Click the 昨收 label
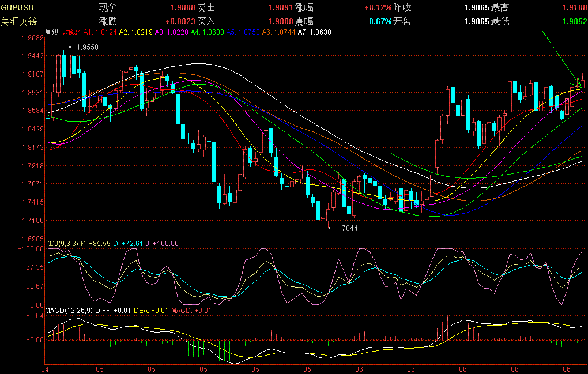This screenshot has width=588, height=374. pyautogui.click(x=402, y=7)
